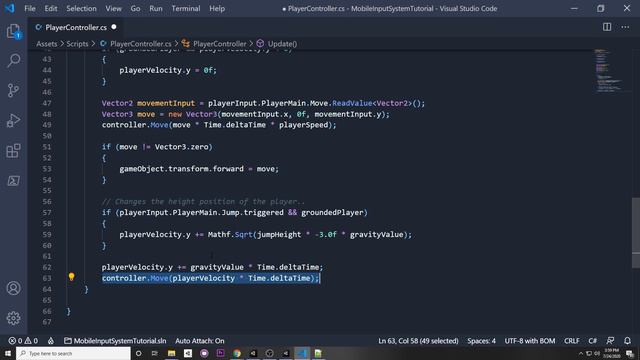Open the Extensions view
The height and width of the screenshot is (360, 640).
[x=13, y=151]
